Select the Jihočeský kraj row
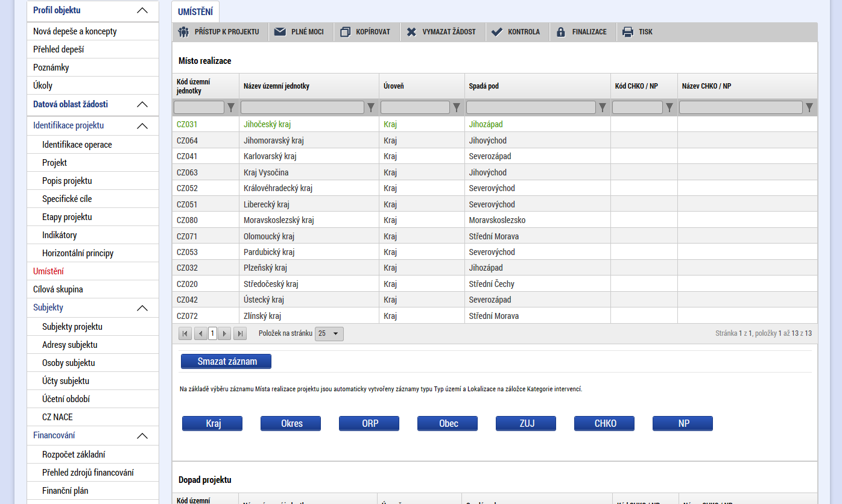Viewport: 842px width, 504px height. (x=495, y=124)
